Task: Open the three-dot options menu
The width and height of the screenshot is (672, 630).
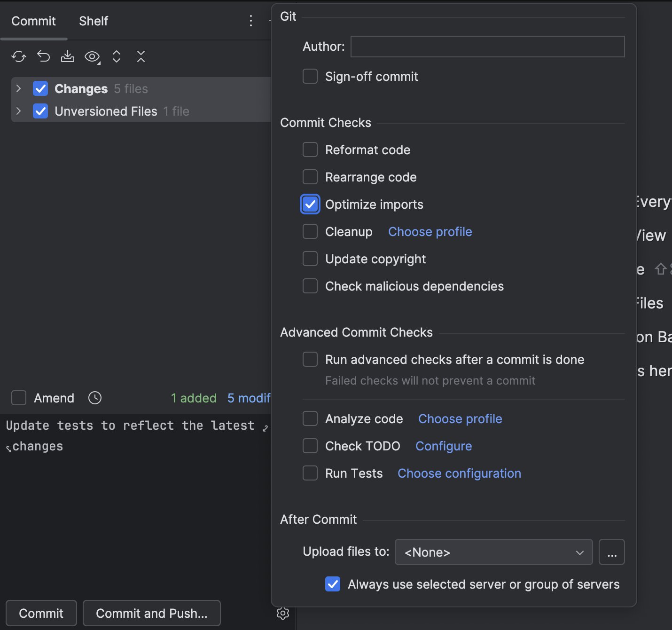Action: click(x=251, y=21)
